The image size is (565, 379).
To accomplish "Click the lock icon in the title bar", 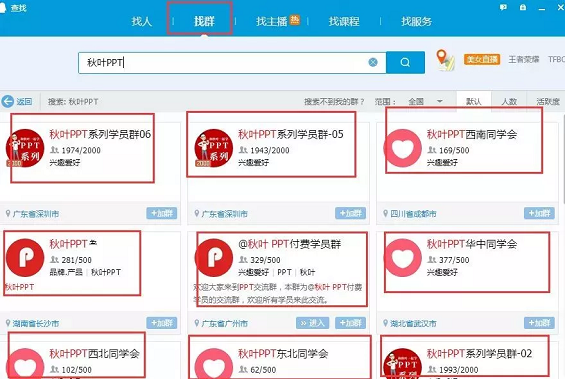I will click(523, 7).
